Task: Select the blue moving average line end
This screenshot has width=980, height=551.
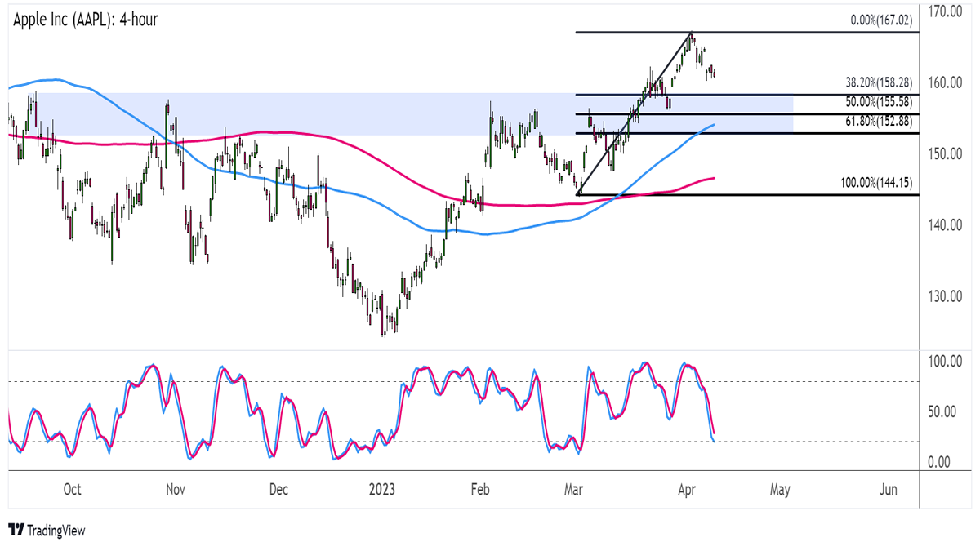Action: (712, 126)
